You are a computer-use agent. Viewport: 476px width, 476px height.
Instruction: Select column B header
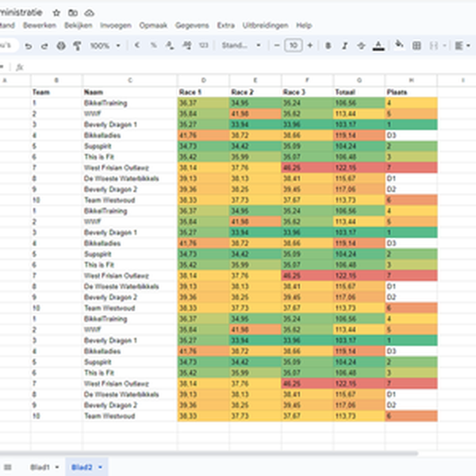pyautogui.click(x=56, y=80)
